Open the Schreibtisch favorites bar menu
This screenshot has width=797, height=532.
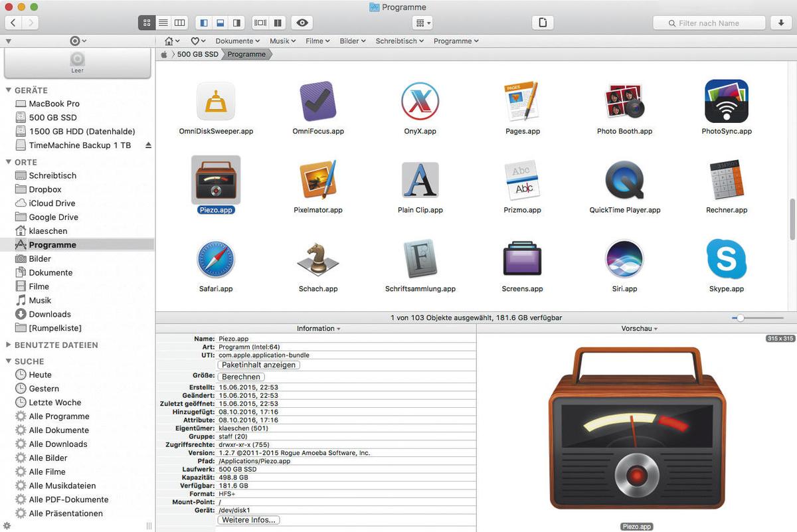pyautogui.click(x=400, y=41)
